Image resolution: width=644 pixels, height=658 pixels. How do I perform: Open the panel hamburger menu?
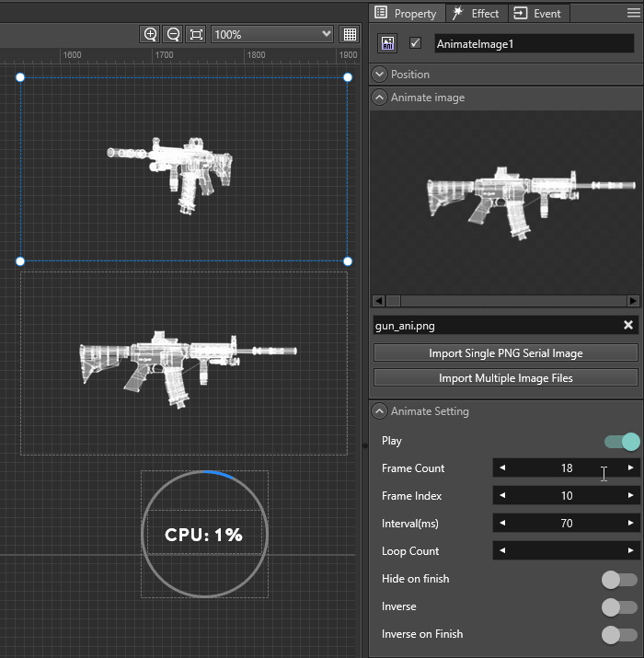coord(632,13)
